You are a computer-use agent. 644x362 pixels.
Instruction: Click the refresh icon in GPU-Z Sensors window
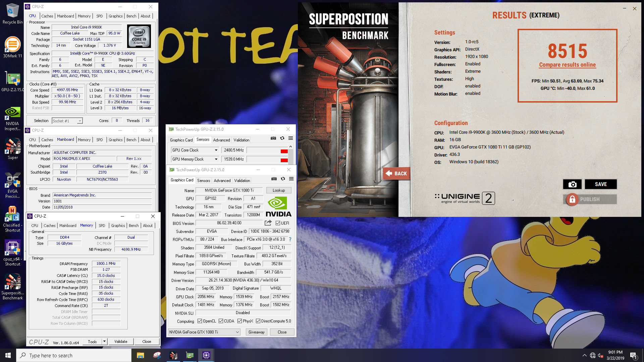[x=282, y=138]
